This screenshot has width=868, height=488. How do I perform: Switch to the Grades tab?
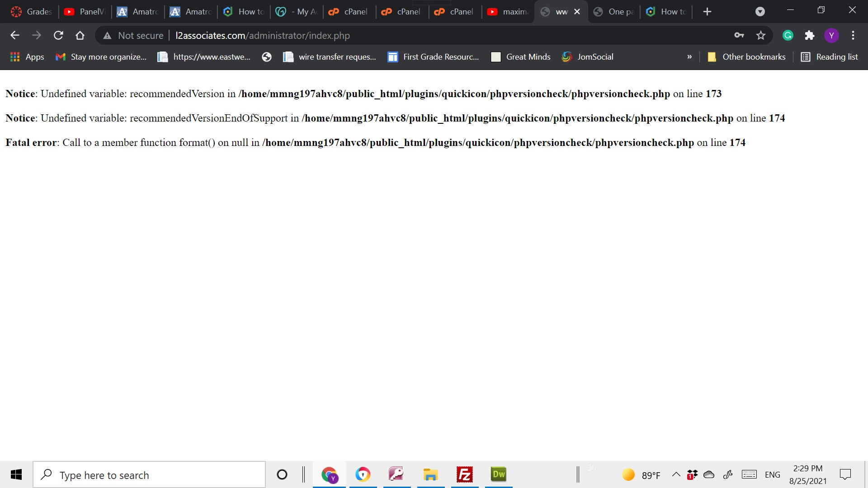pyautogui.click(x=32, y=12)
